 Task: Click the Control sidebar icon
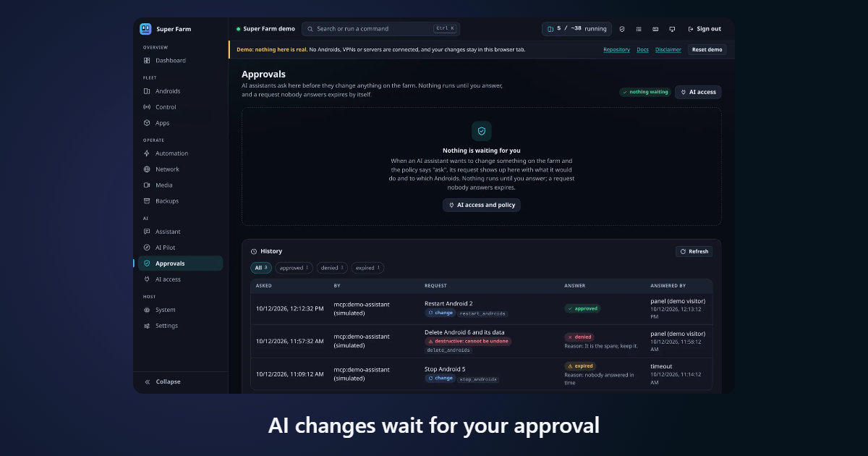tap(147, 107)
